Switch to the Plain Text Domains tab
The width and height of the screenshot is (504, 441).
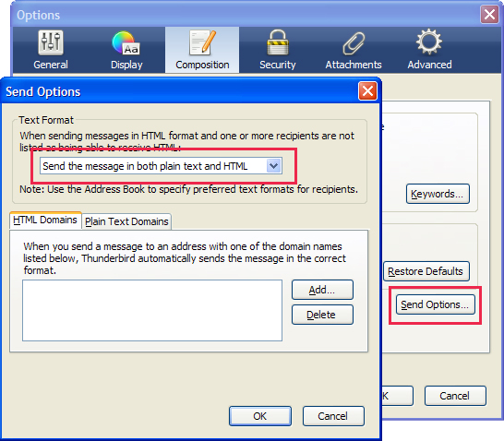(126, 221)
